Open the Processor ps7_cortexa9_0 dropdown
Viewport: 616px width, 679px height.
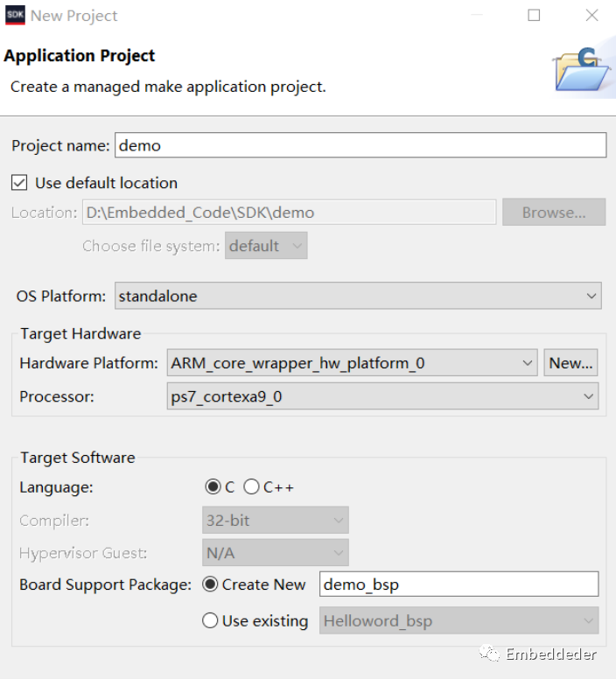(382, 396)
